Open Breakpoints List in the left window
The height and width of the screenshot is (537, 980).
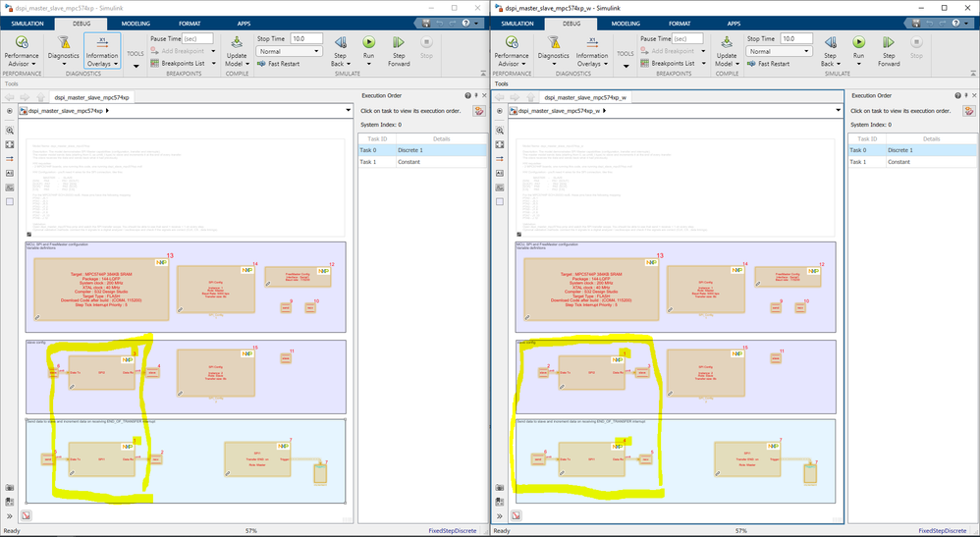[x=178, y=63]
